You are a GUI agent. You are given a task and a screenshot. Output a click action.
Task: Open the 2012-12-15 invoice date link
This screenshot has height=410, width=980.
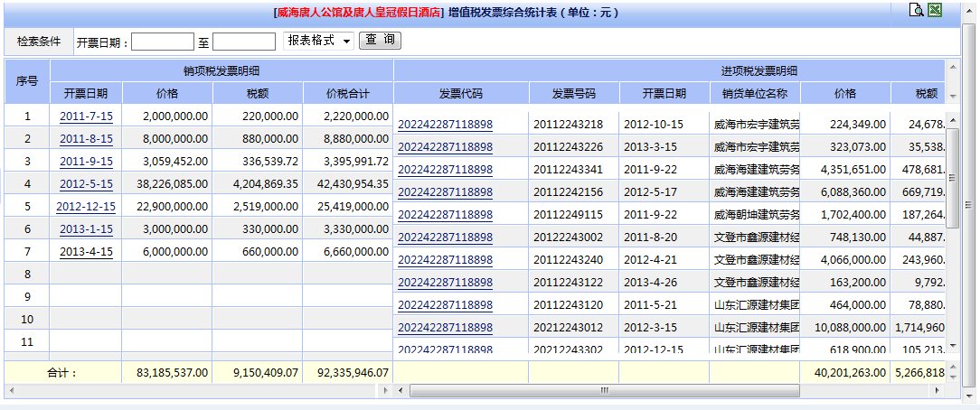pyautogui.click(x=86, y=206)
